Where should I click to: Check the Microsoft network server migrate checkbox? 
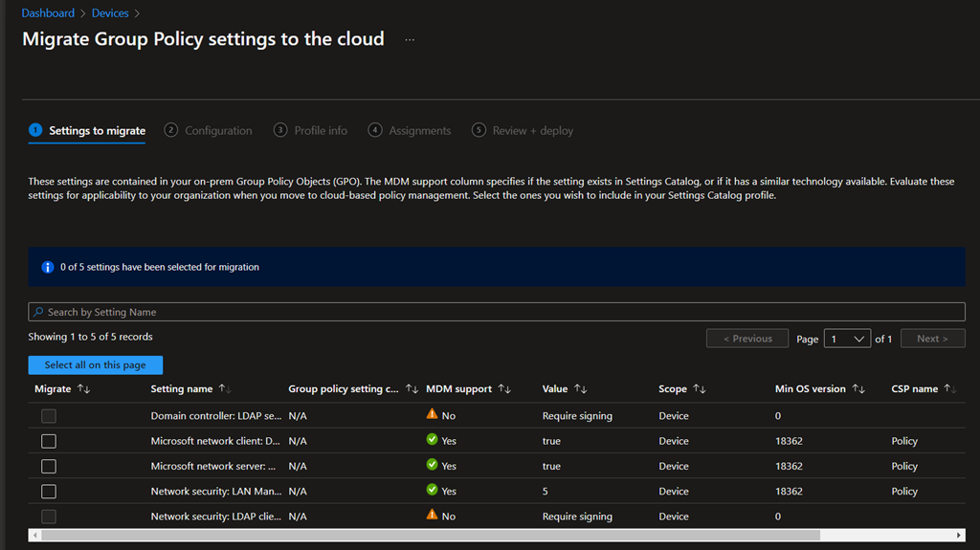tap(49, 466)
